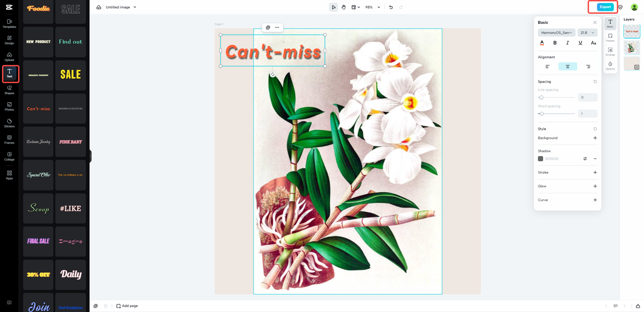Click the CapCut logo icon
The height and width of the screenshot is (312, 644).
coord(9,7)
